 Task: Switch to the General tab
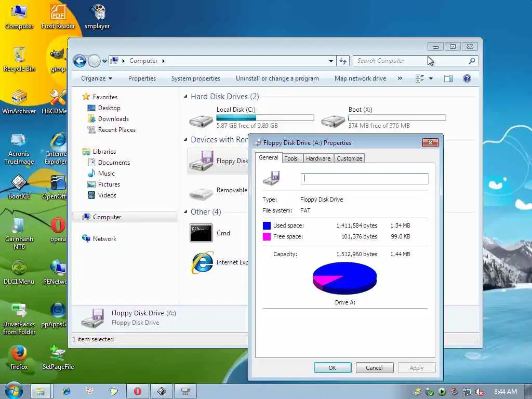[x=269, y=157]
